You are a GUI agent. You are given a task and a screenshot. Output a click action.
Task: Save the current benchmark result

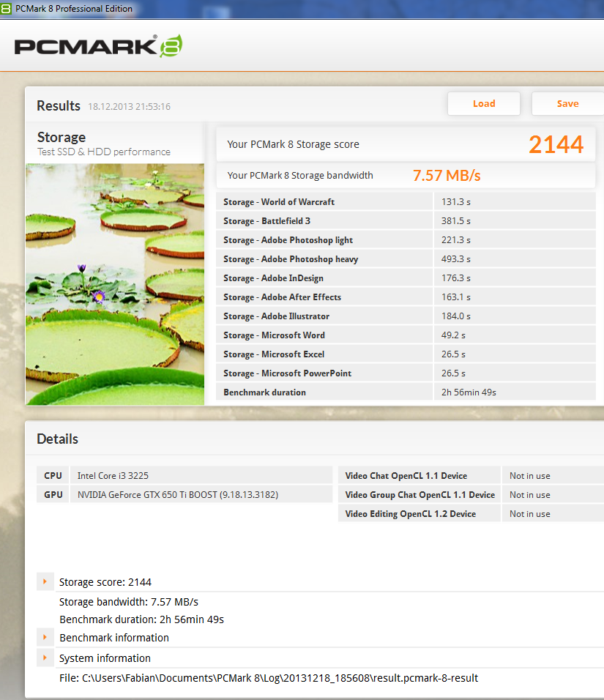tap(567, 103)
